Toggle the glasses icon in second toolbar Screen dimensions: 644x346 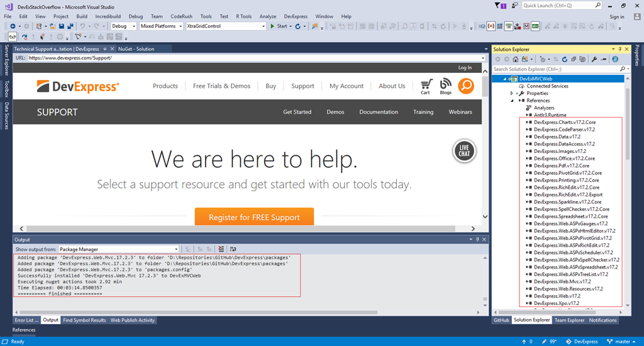(13, 36)
